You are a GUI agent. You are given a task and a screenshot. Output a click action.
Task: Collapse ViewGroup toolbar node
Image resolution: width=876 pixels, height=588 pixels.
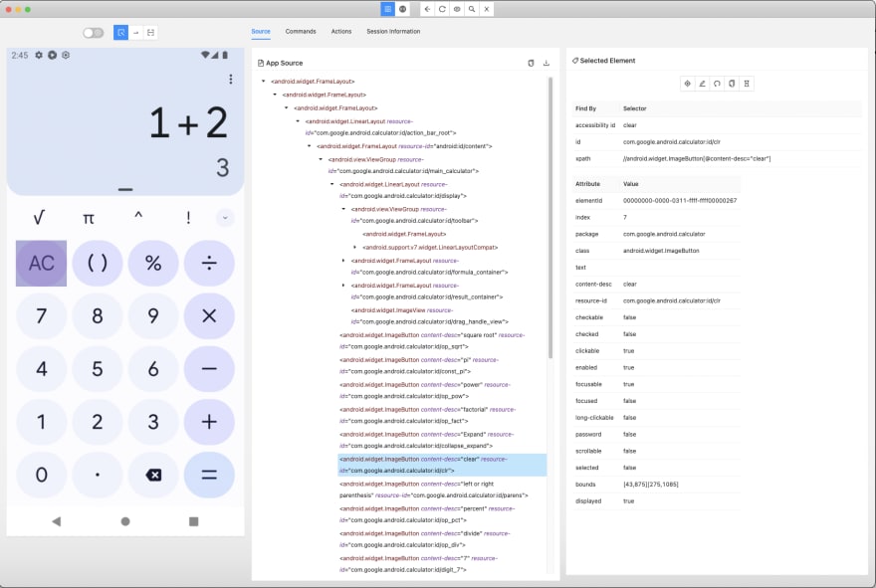coord(343,209)
